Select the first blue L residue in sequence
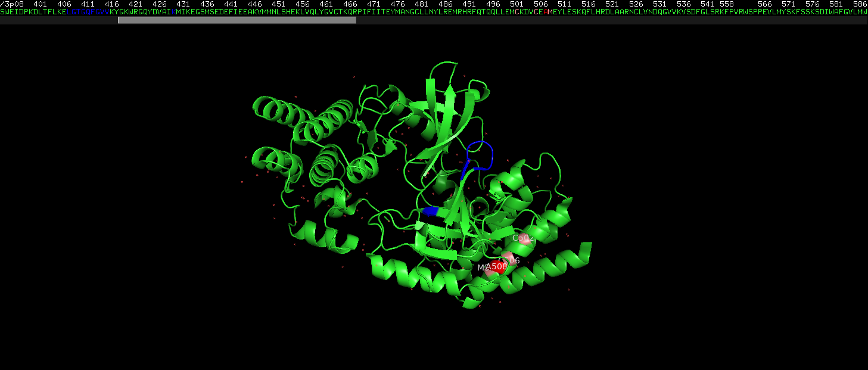The width and height of the screenshot is (868, 370). click(69, 12)
